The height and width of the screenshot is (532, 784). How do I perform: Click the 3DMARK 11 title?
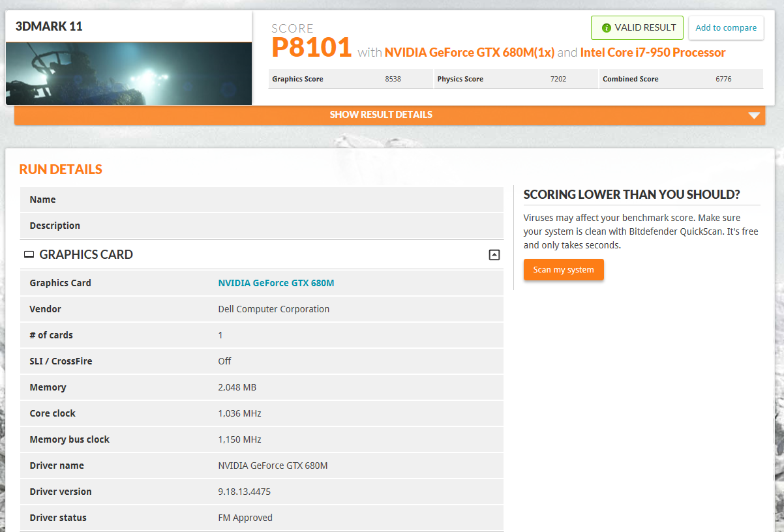point(49,27)
